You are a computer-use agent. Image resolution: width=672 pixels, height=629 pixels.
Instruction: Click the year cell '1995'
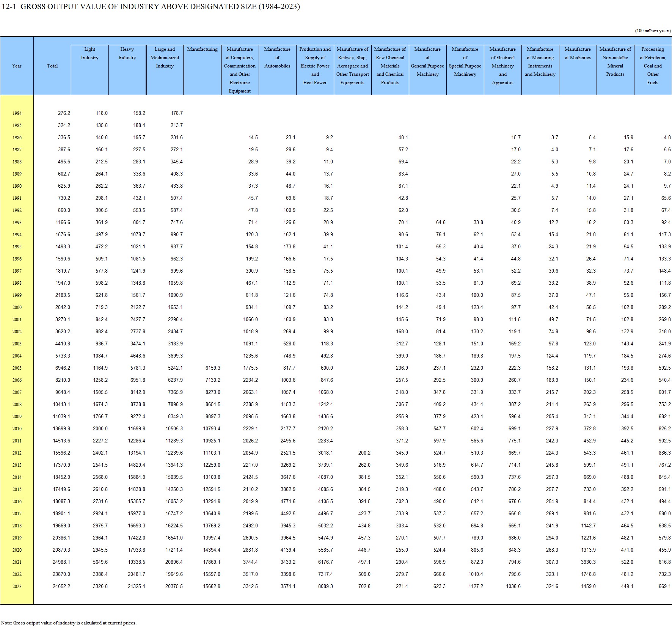coord(17,247)
